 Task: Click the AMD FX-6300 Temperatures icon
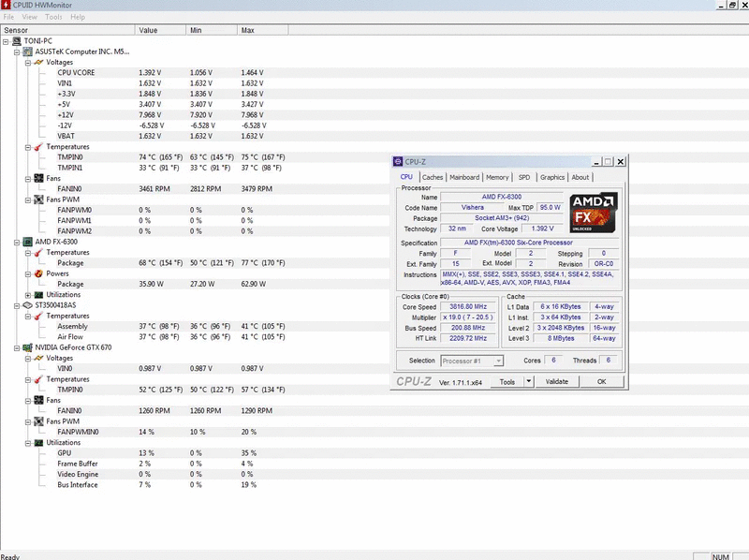pos(38,252)
